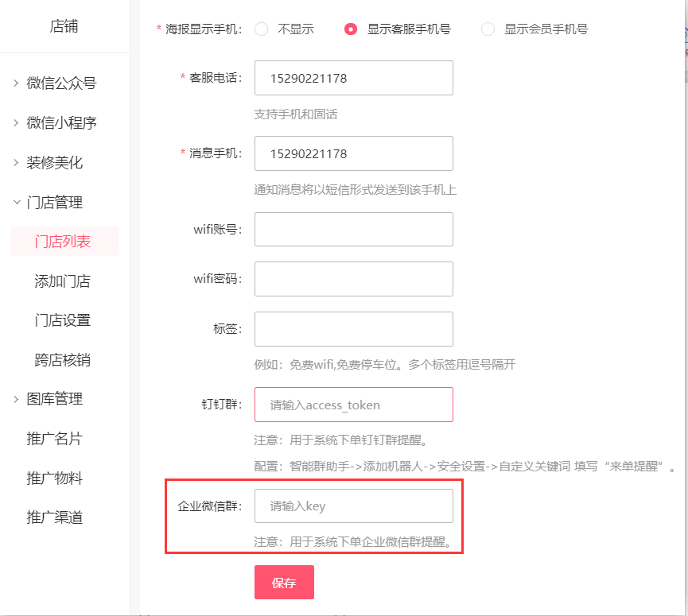Expand the 装修美化 chevron
This screenshot has width=688, height=616.
click(x=16, y=163)
